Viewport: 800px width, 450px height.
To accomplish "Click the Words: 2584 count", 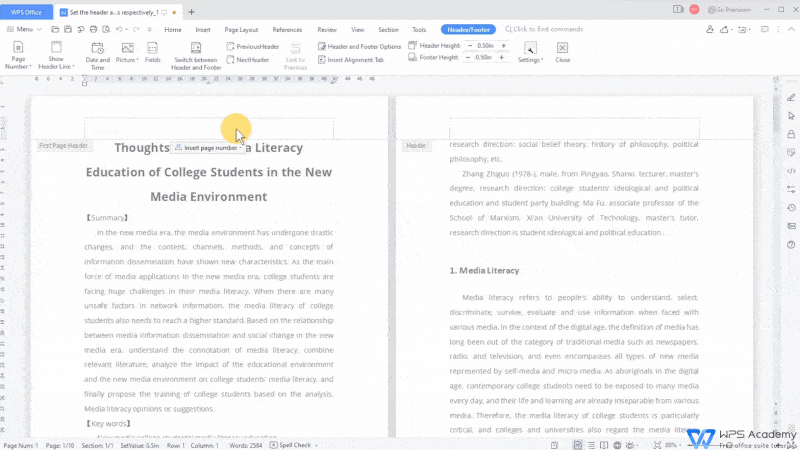I will click(245, 445).
